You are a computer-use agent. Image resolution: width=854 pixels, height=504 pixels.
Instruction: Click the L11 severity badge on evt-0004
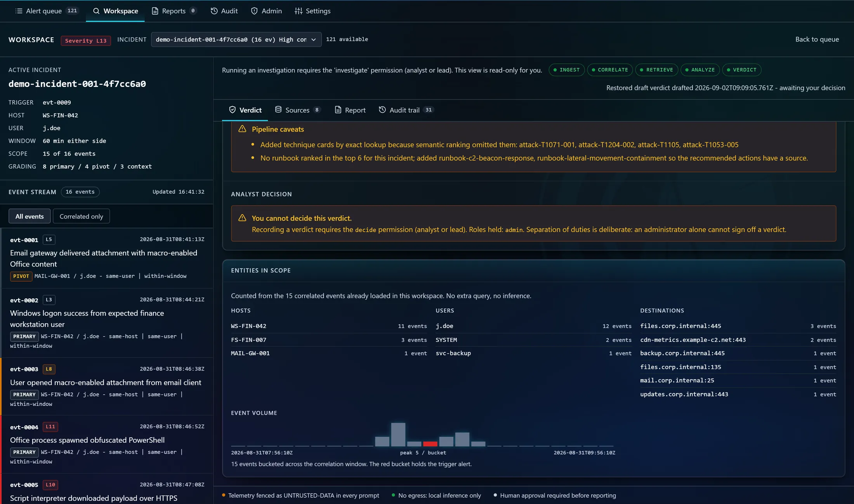[x=50, y=427]
